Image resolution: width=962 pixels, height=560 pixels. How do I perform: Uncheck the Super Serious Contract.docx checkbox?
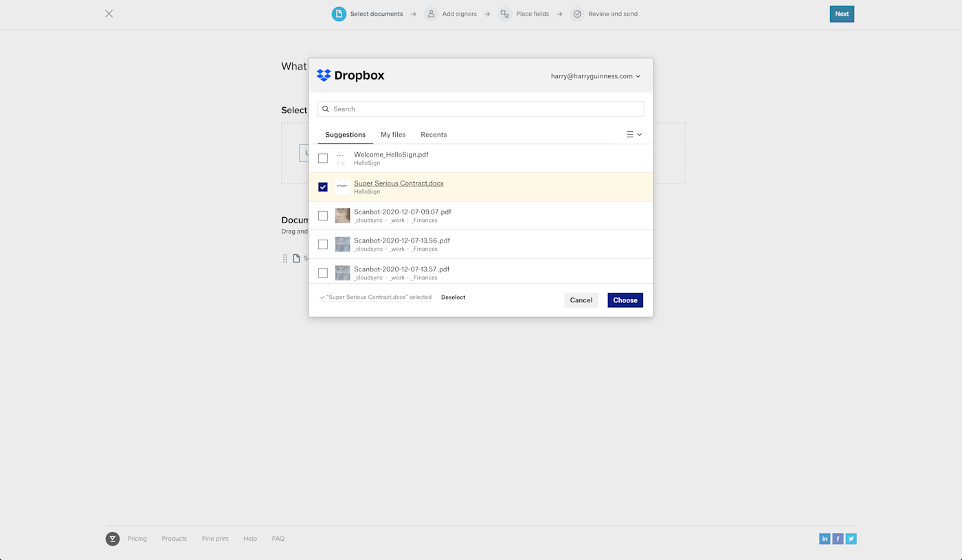coord(323,187)
